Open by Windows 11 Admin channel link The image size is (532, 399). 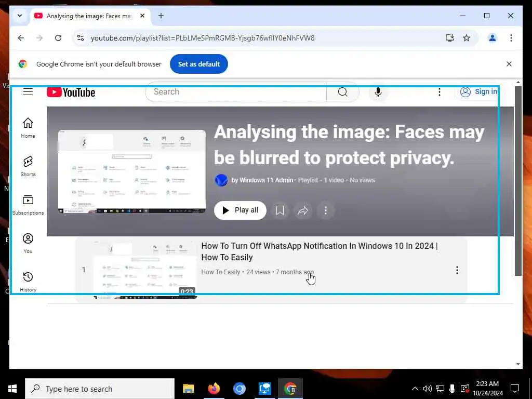point(262,180)
